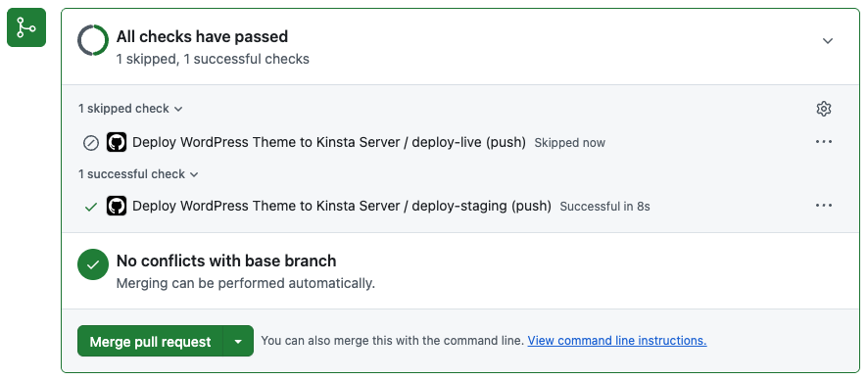
Task: Collapse the checks section with top-right chevron
Action: click(x=828, y=41)
